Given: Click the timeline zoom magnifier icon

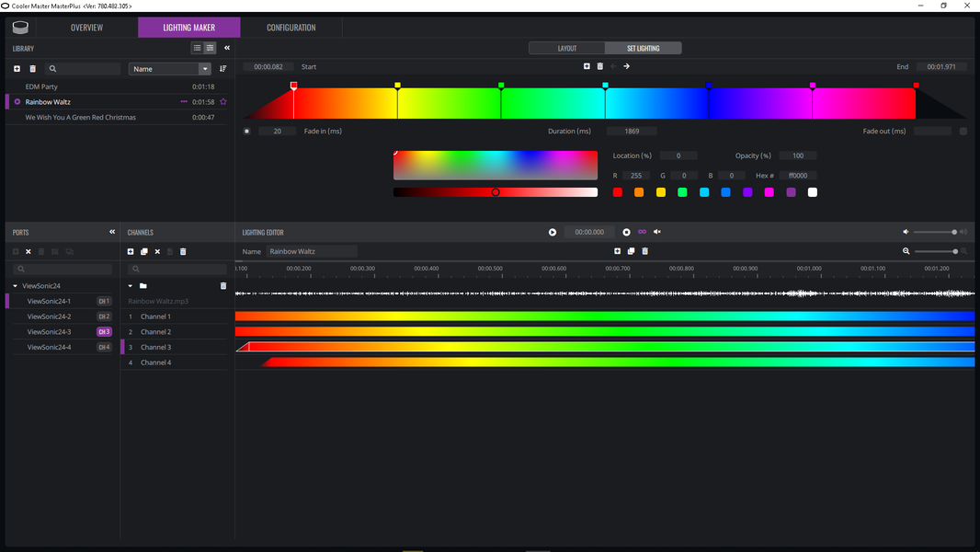Looking at the screenshot, I should 906,251.
